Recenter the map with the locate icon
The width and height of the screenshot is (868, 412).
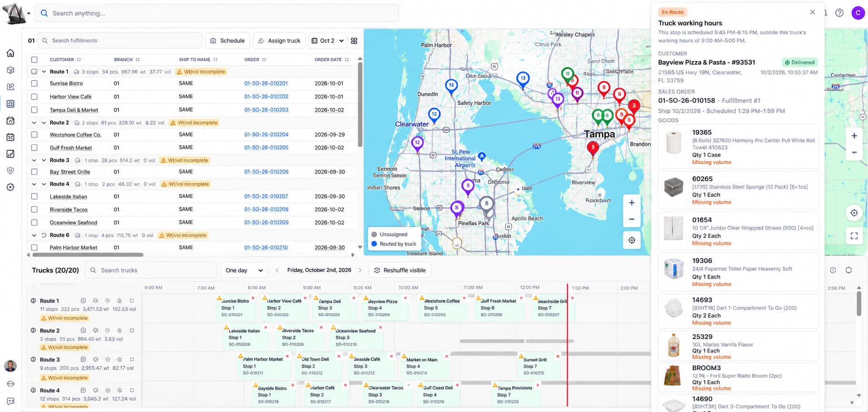pyautogui.click(x=631, y=240)
